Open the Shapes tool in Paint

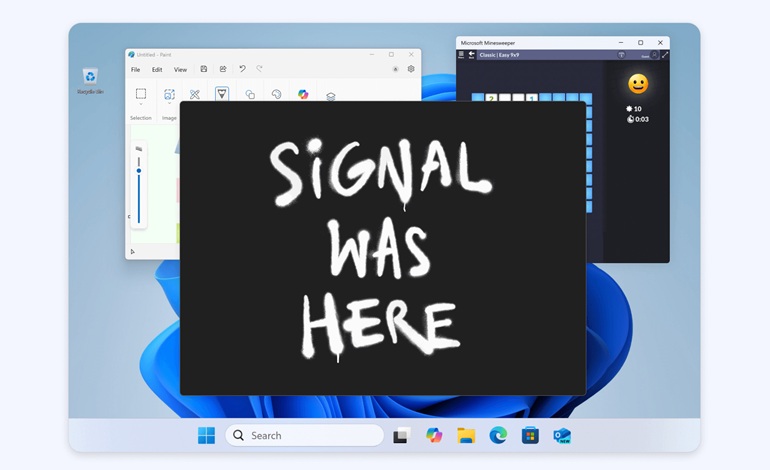(x=250, y=94)
